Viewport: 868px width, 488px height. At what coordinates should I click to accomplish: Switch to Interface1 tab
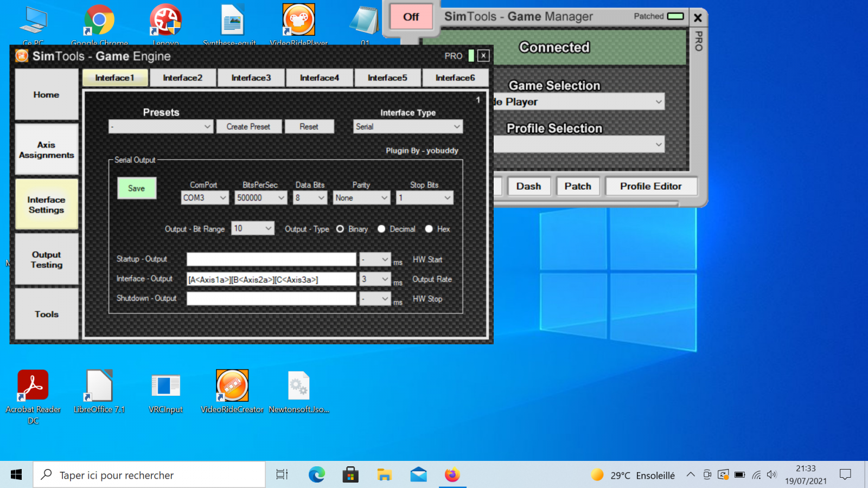[115, 78]
